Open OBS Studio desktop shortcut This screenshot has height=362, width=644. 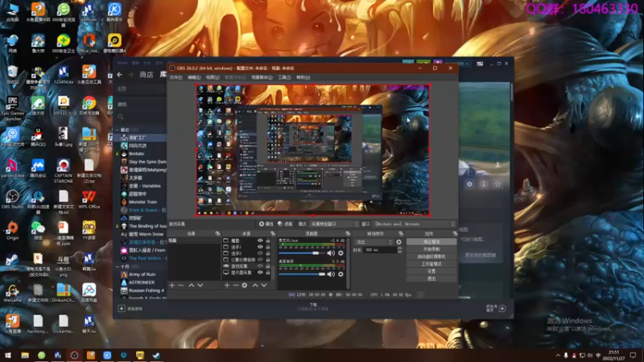coord(12,199)
